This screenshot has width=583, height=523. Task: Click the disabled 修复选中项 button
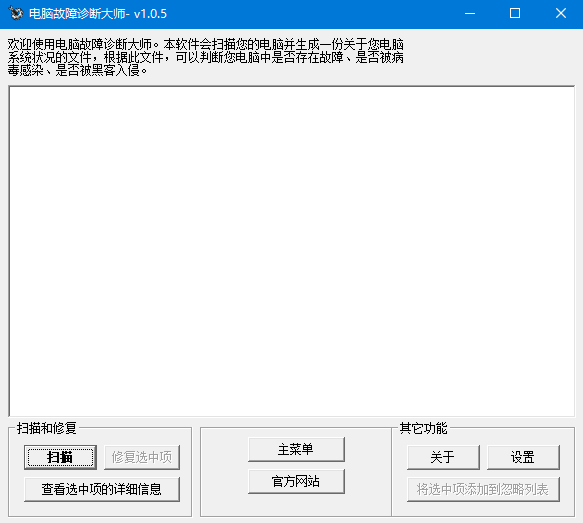(x=142, y=457)
